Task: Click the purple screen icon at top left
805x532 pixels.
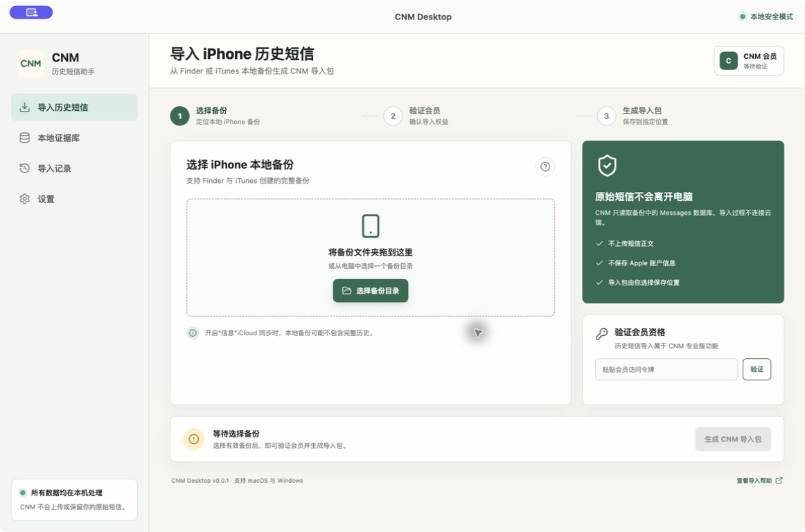Action: click(x=31, y=12)
